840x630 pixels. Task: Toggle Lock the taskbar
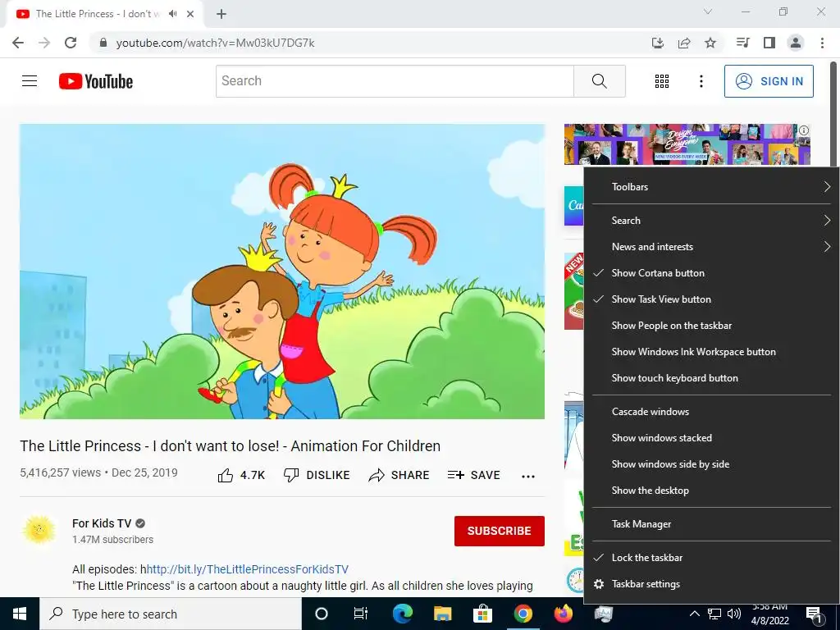711,558
